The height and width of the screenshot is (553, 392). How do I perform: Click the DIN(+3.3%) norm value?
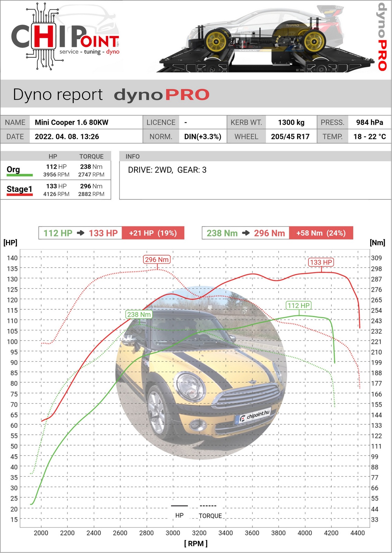tap(203, 137)
